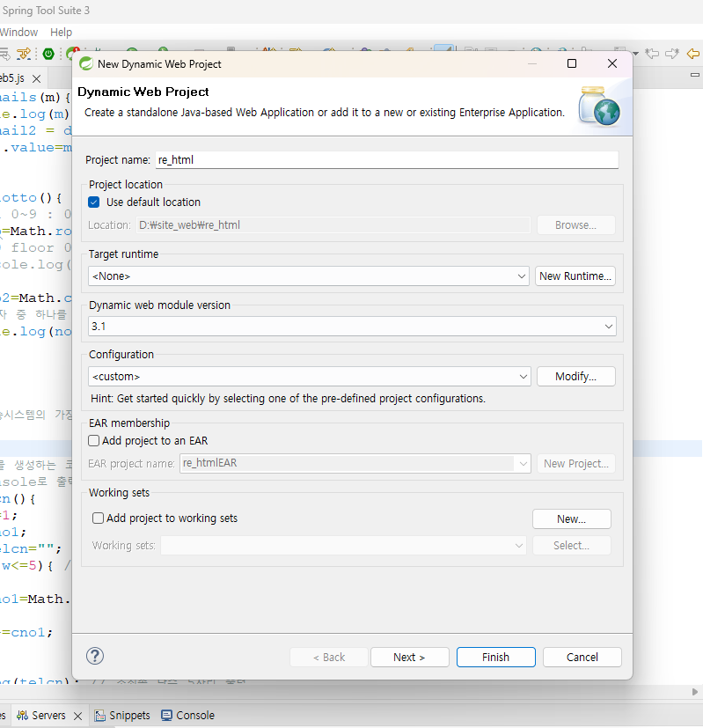The image size is (703, 728).
Task: Click the Snippets tab icon
Action: pyautogui.click(x=99, y=716)
